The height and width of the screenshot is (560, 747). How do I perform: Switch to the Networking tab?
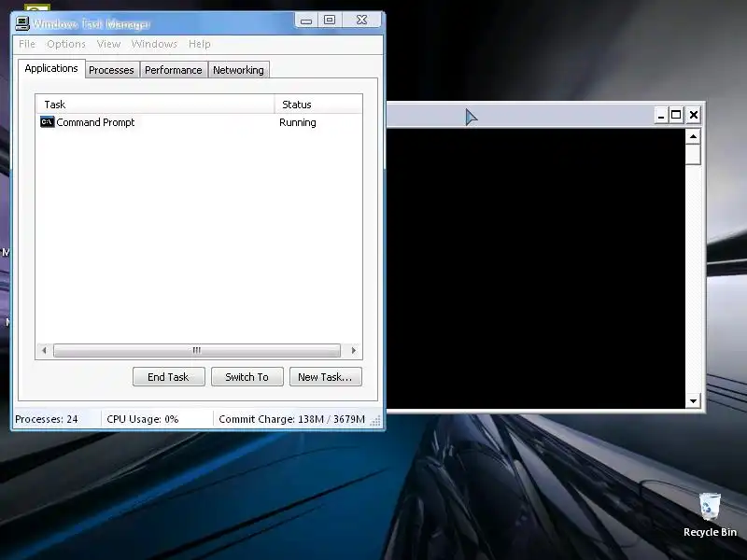[238, 70]
